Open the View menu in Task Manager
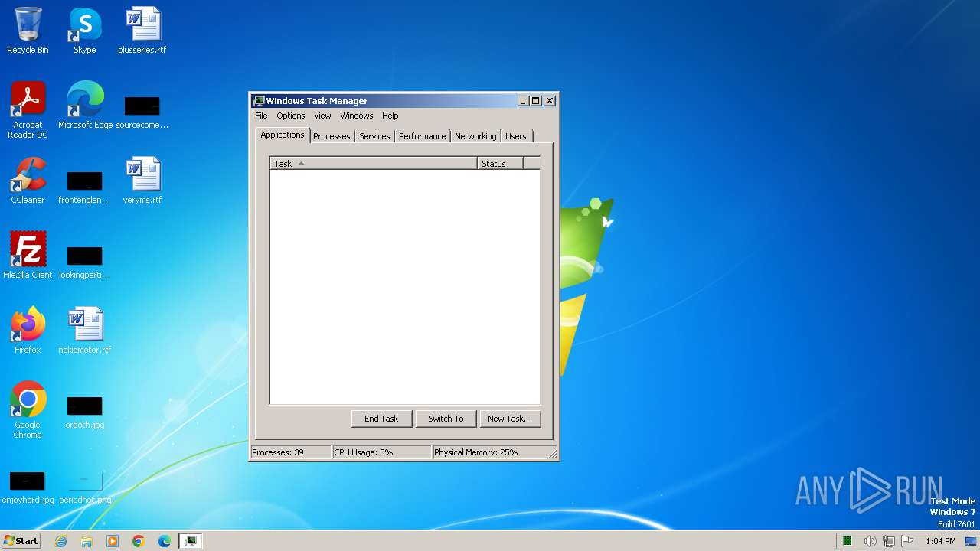 [x=322, y=116]
